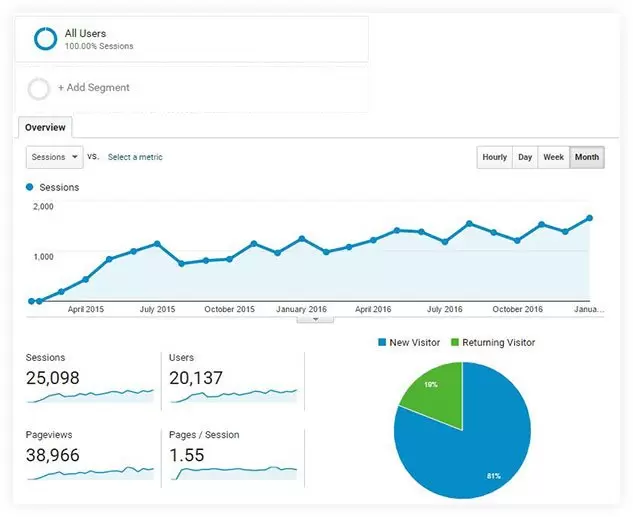Click the Sessions sparkline chart

click(91, 396)
